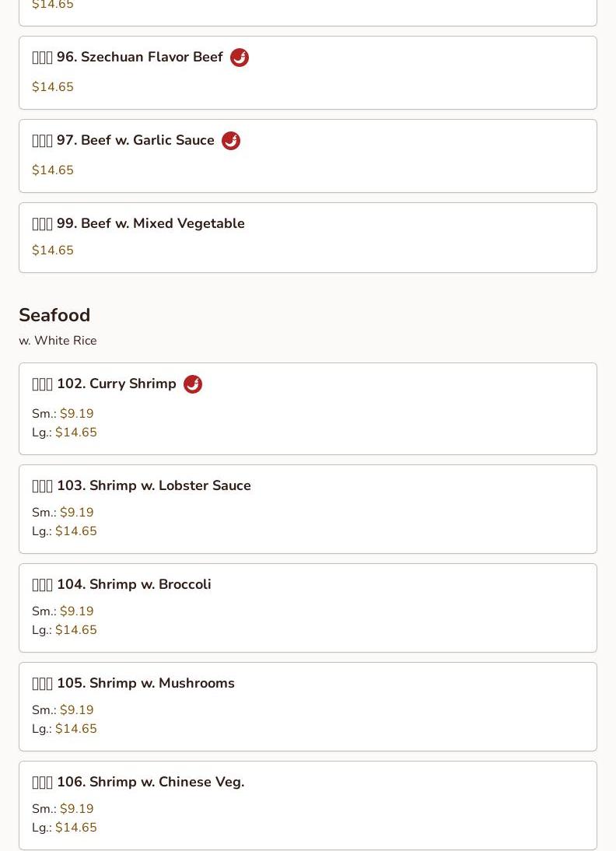The height and width of the screenshot is (851, 616).
Task: Select 97. Beef w. Garlic Sauce
Action: 308,156
